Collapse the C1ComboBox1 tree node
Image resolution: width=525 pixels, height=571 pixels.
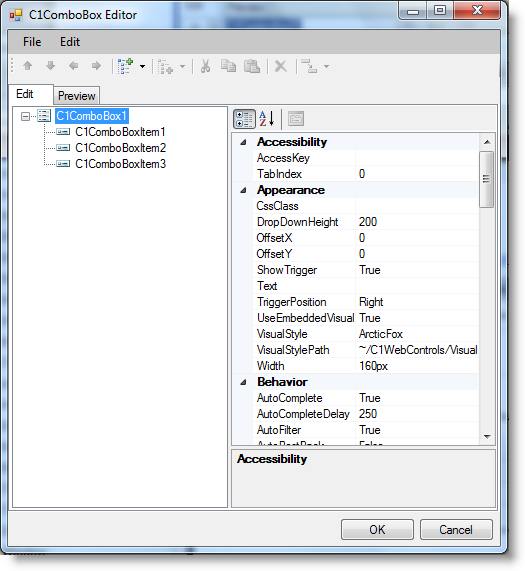25,117
